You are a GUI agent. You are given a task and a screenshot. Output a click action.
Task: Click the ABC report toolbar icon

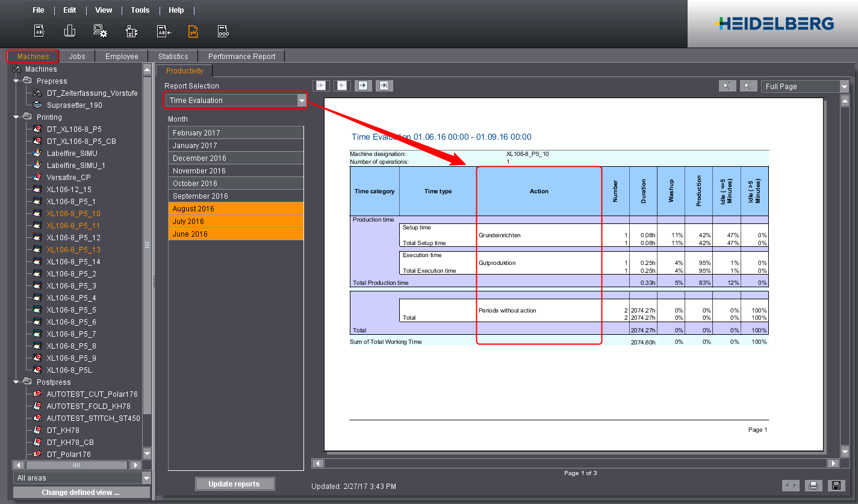[39, 30]
